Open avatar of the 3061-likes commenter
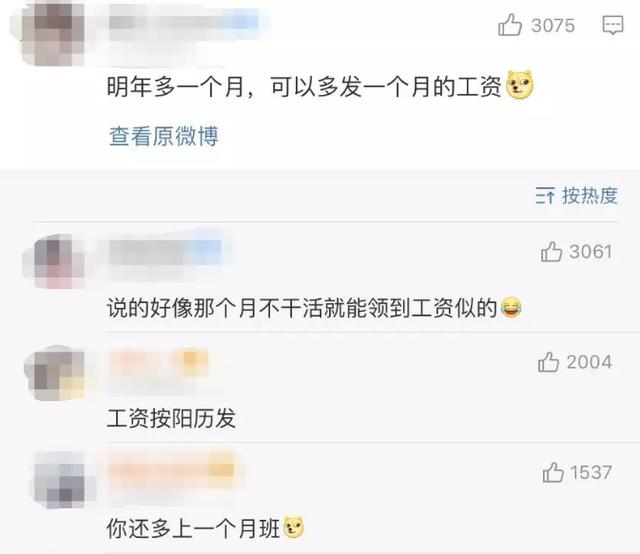Screen dimensions: 640x554 [57, 262]
